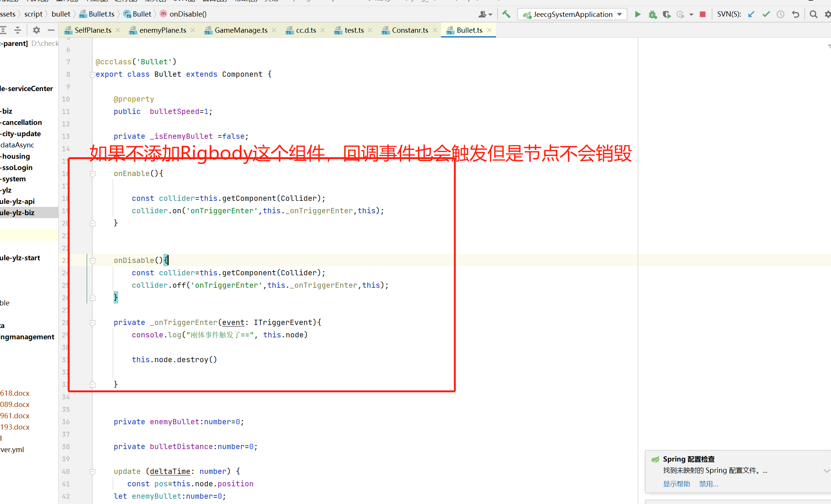The width and height of the screenshot is (831, 504).
Task: Update project from SVN (blue arrow)
Action: (x=751, y=14)
